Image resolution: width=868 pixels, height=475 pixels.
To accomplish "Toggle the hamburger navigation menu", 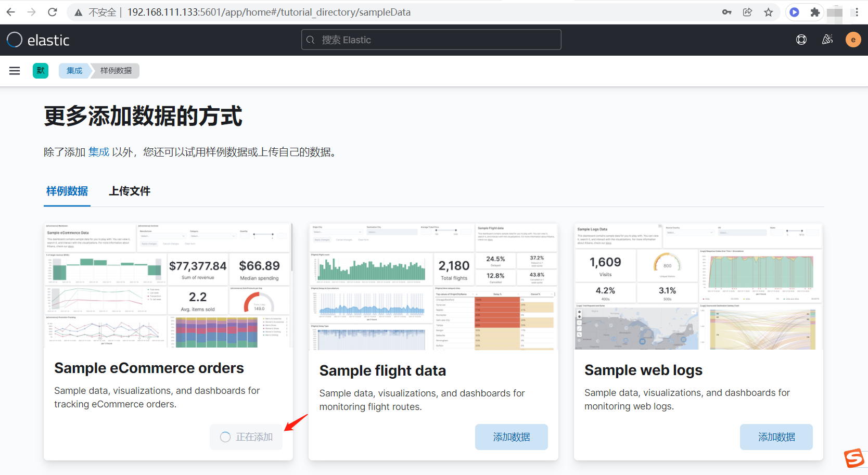I will [15, 71].
